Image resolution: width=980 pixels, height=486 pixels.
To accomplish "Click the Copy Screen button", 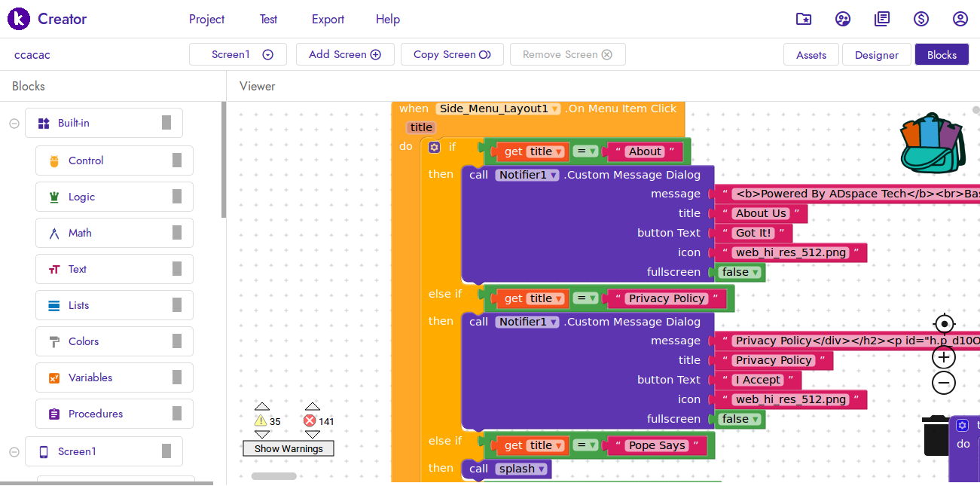I will click(452, 54).
